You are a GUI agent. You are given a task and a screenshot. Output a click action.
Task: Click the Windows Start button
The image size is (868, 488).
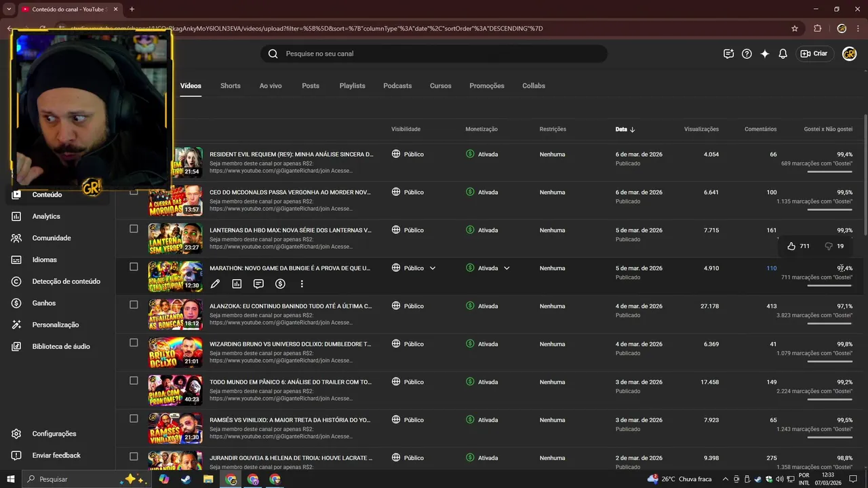point(11,479)
